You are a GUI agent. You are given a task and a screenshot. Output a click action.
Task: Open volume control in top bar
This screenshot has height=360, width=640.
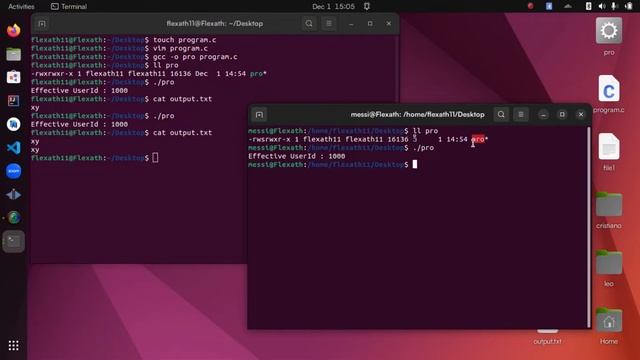pyautogui.click(x=602, y=6)
